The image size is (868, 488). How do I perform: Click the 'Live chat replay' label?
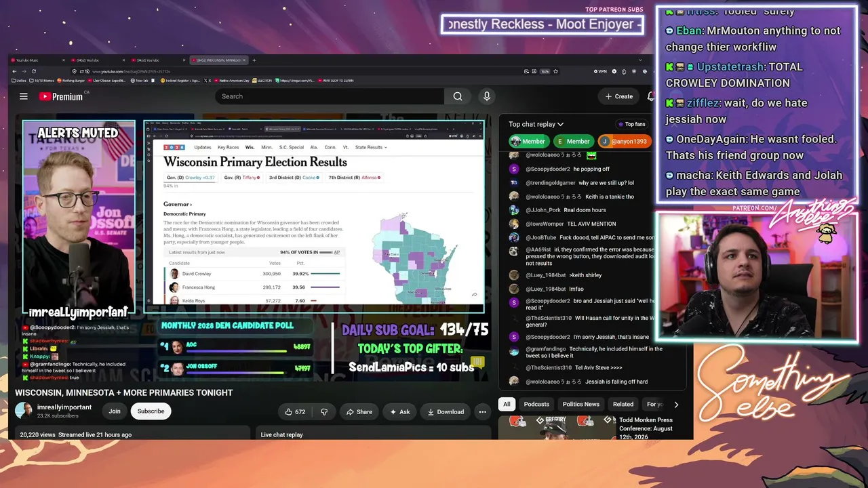click(x=281, y=434)
